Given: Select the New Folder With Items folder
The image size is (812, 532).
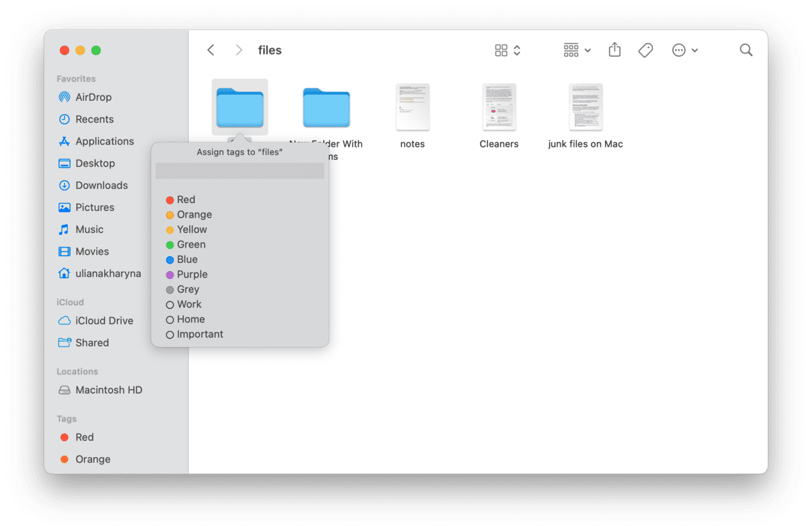Looking at the screenshot, I should tap(326, 107).
